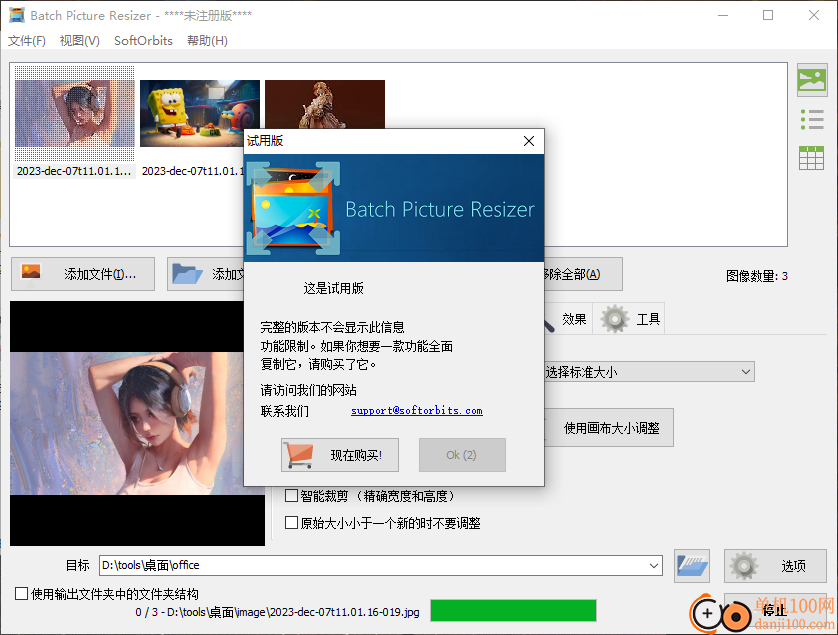Minimize the Batch Picture Resizer window
This screenshot has height=635, width=838.
[723, 16]
